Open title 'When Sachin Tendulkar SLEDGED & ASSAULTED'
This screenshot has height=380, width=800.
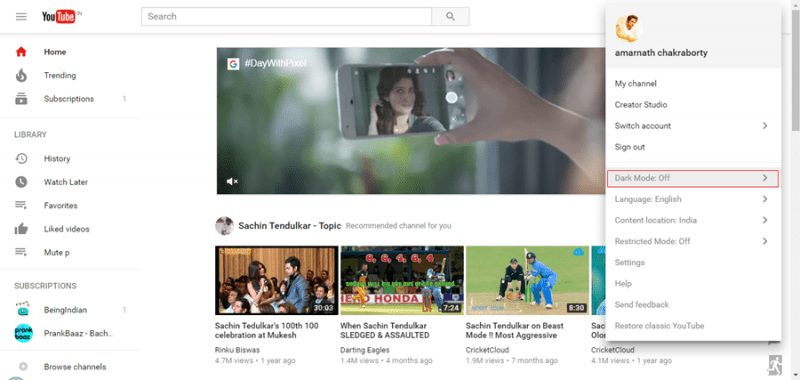(x=385, y=330)
